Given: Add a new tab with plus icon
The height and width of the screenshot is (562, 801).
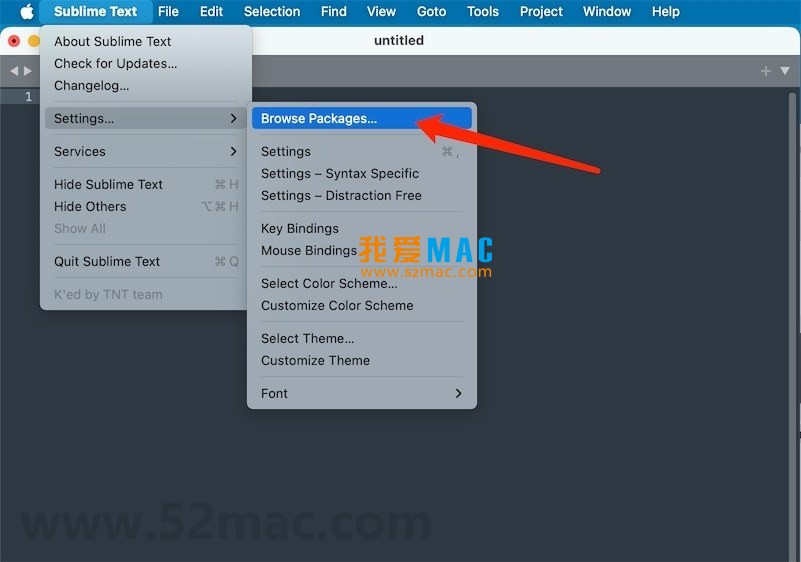Looking at the screenshot, I should click(765, 71).
